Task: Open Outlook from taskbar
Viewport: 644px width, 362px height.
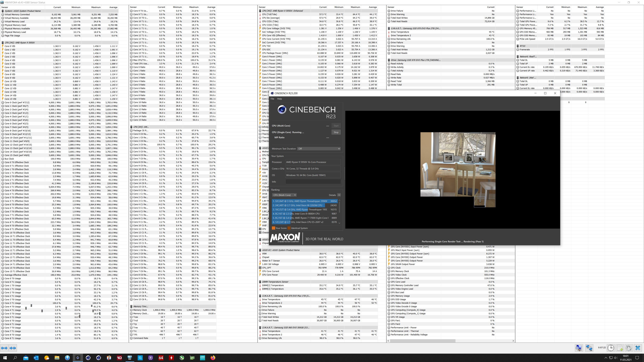Action: tap(36, 358)
